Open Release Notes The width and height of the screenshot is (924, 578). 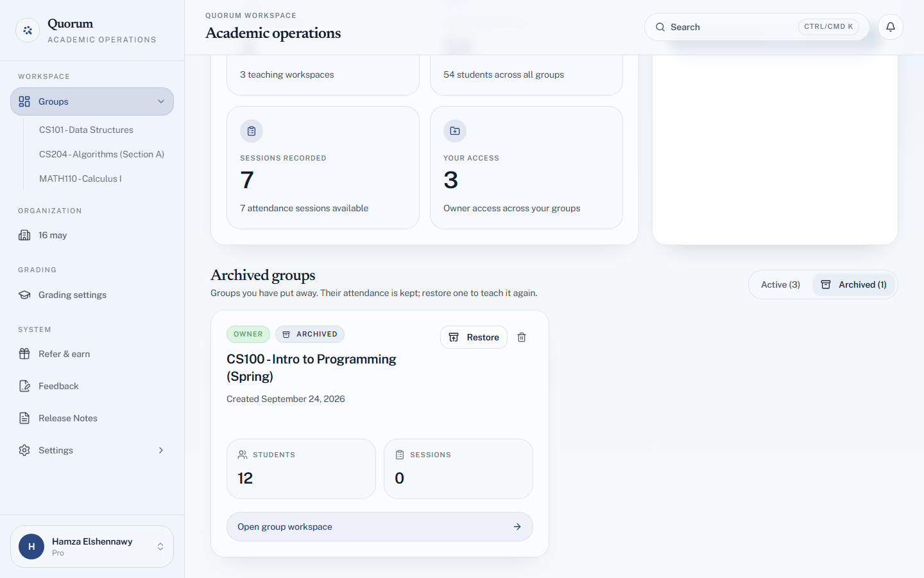click(92, 418)
